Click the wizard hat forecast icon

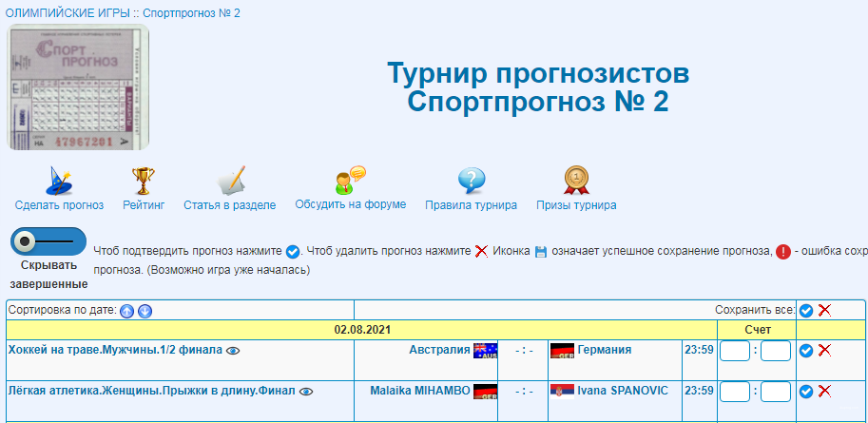(59, 181)
